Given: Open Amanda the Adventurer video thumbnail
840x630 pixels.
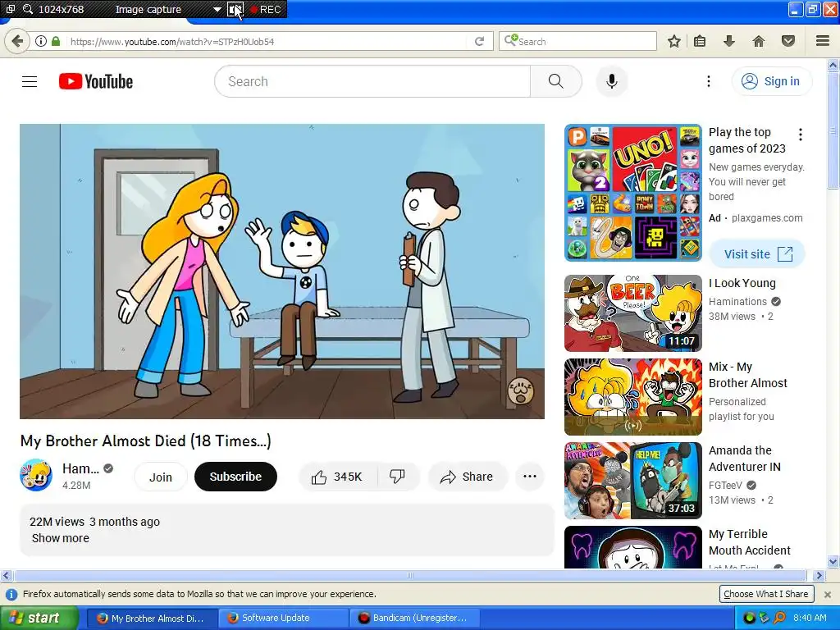Looking at the screenshot, I should tap(632, 481).
